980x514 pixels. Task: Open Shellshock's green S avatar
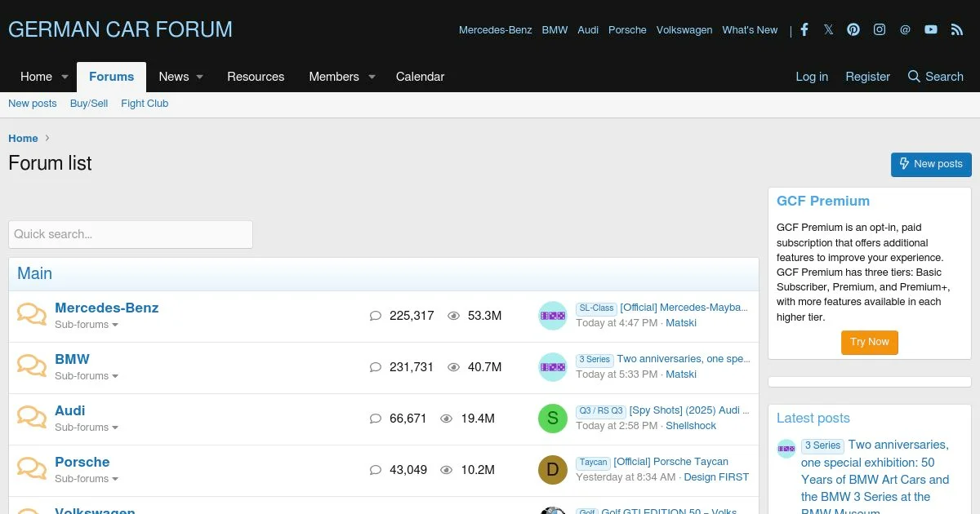(553, 419)
